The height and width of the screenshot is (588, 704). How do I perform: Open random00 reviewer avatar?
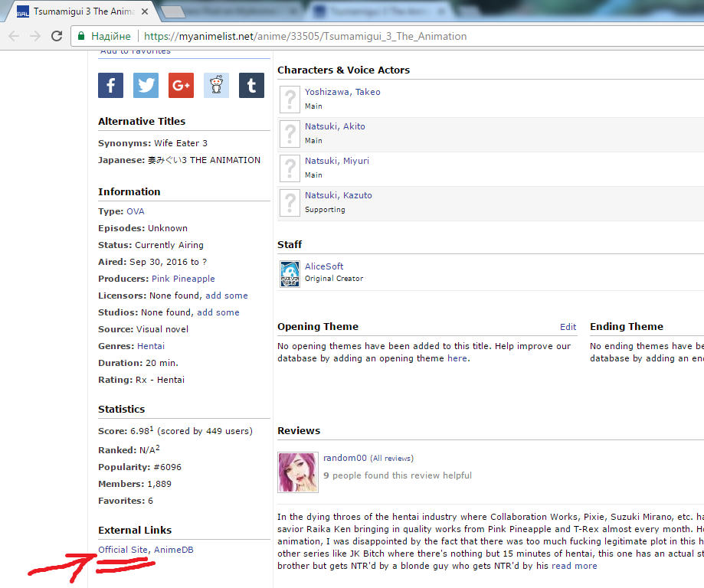[x=298, y=472]
